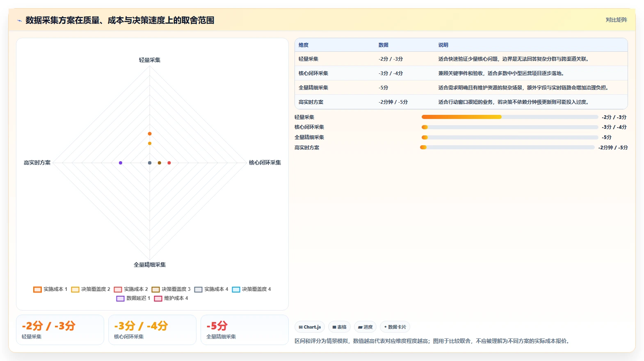Screen dimensions: 644x361
Task: Toggle the 决策覆盖度 3 legend swatch
Action: click(x=155, y=290)
